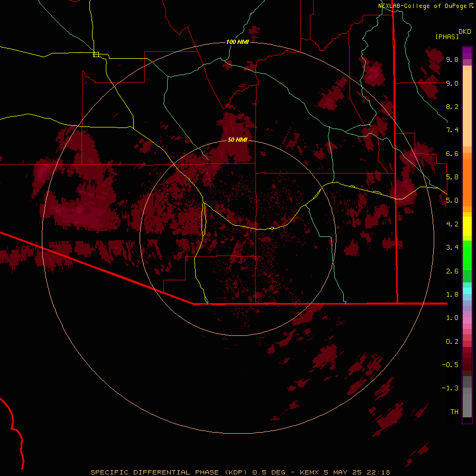Image resolution: width=476 pixels, height=476 pixels.
Task: Click the cyan segment of the color bar
Action: point(467,291)
